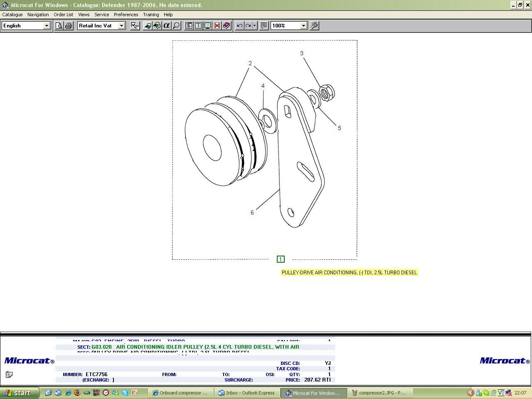Click the Windows start button
Viewport: 532px width, 399px height.
(x=20, y=393)
